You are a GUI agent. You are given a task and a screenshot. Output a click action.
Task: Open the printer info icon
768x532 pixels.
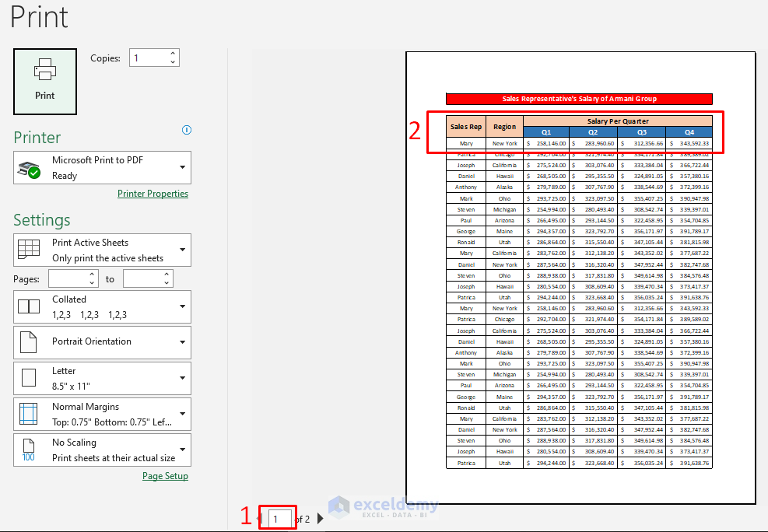click(x=187, y=130)
